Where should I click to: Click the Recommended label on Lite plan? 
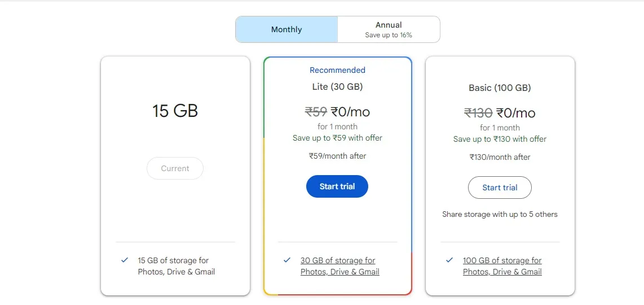[337, 70]
